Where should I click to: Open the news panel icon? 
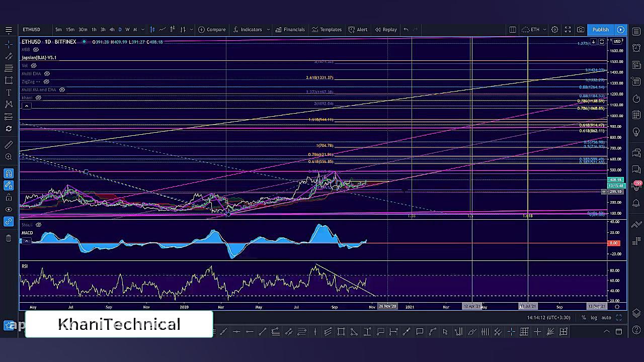[636, 65]
